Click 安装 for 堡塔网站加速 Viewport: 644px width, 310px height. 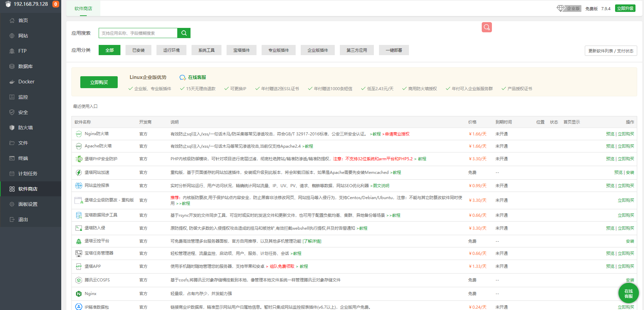(630, 173)
